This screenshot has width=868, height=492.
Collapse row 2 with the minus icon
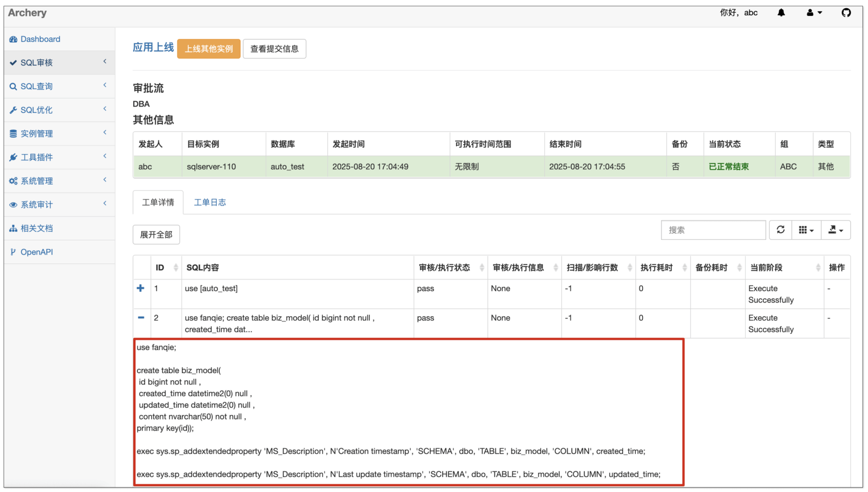[x=141, y=317]
